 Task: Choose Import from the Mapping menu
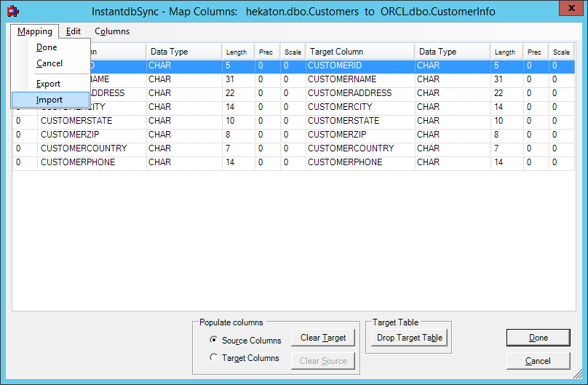coord(49,100)
